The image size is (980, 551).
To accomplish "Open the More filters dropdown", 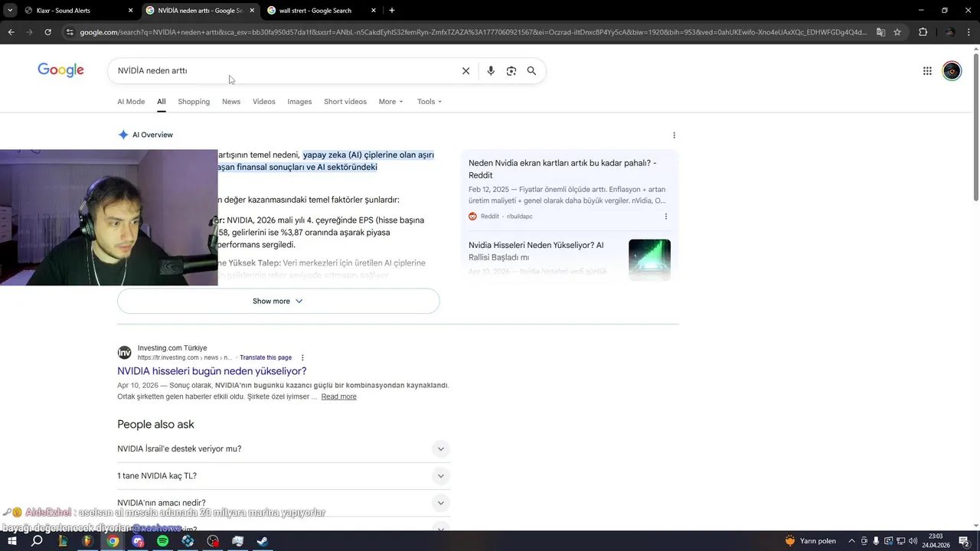I will click(390, 102).
